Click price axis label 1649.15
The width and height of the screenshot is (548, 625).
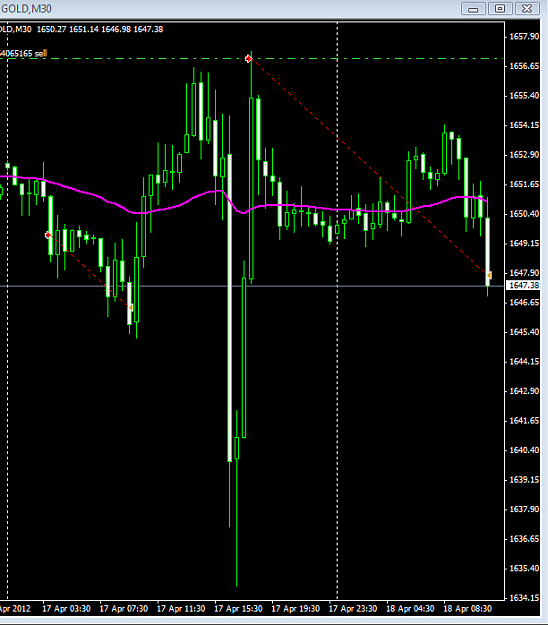click(x=524, y=243)
